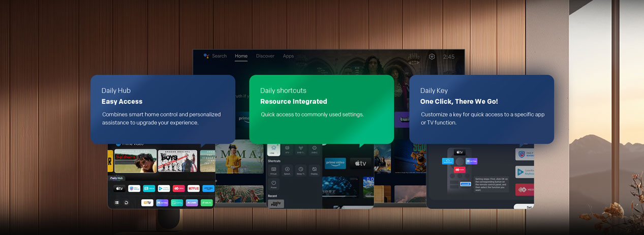This screenshot has height=235, width=644.
Task: Select the Daily Key One Click card
Action: click(x=481, y=109)
